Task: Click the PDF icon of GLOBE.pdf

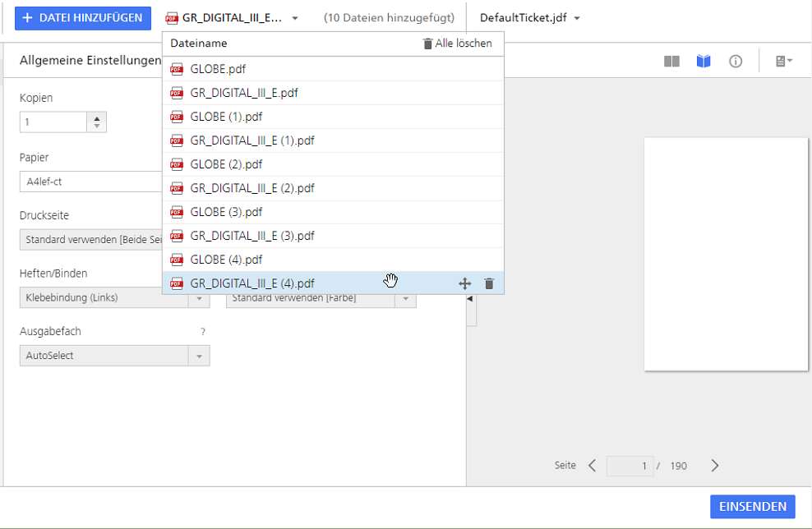Action: [177, 69]
